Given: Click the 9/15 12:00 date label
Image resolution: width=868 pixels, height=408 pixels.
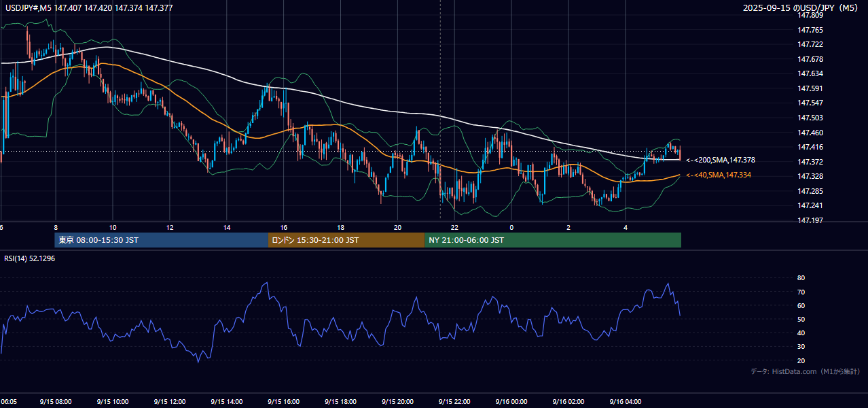Looking at the screenshot, I should (x=169, y=401).
